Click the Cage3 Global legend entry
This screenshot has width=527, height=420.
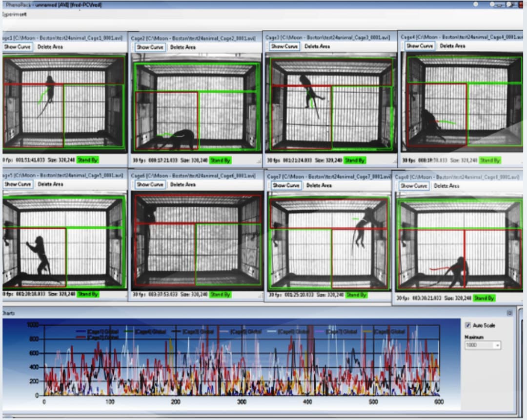tap(198, 332)
